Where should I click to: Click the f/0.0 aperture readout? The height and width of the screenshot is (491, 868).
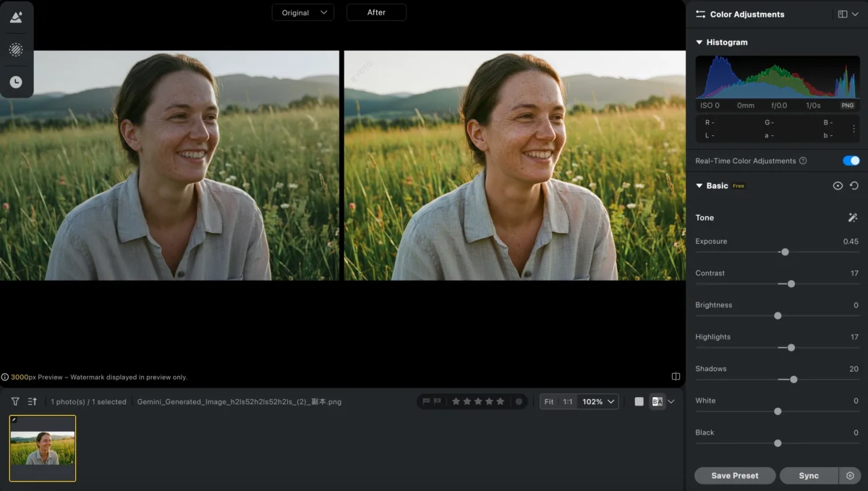tap(778, 106)
